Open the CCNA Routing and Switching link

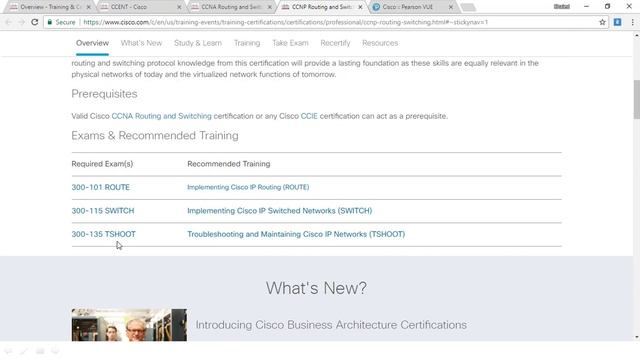click(162, 116)
